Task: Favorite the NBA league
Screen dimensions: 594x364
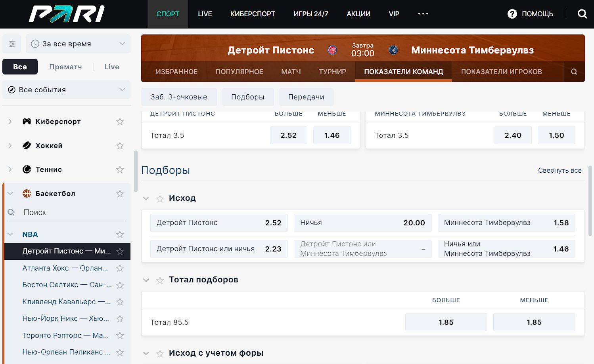Action: tap(120, 234)
